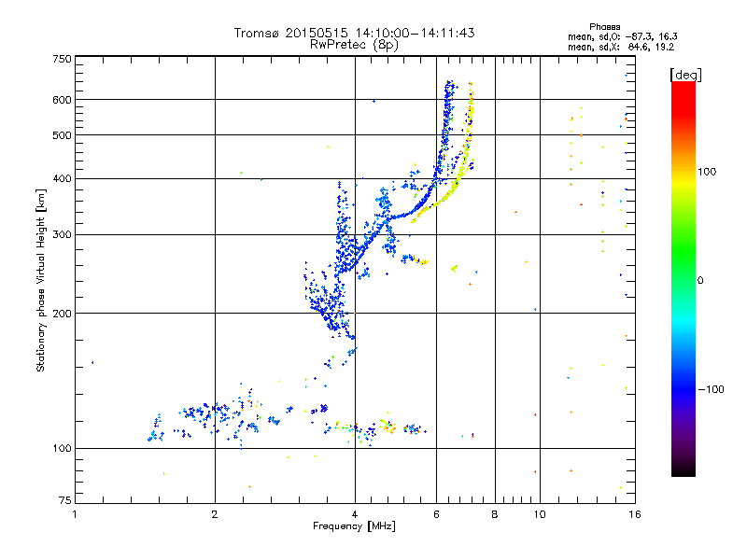
Task: Click the RwPretec (8p) subtitle
Action: coord(354,45)
